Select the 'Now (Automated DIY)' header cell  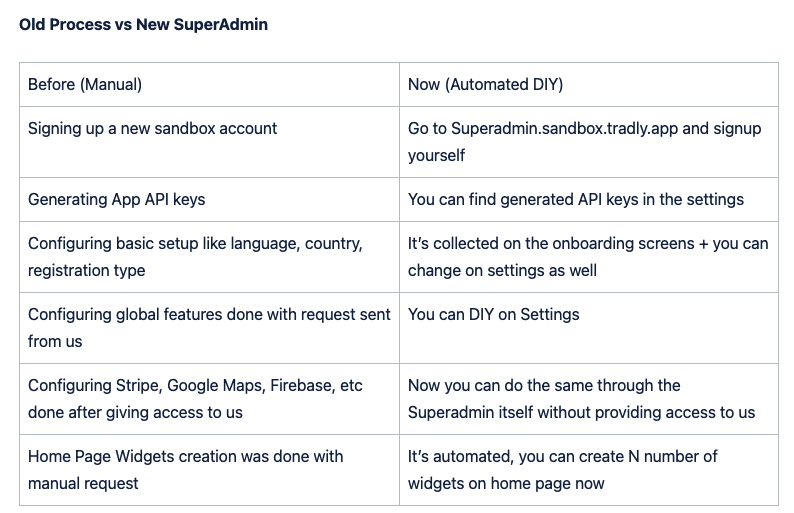point(589,85)
